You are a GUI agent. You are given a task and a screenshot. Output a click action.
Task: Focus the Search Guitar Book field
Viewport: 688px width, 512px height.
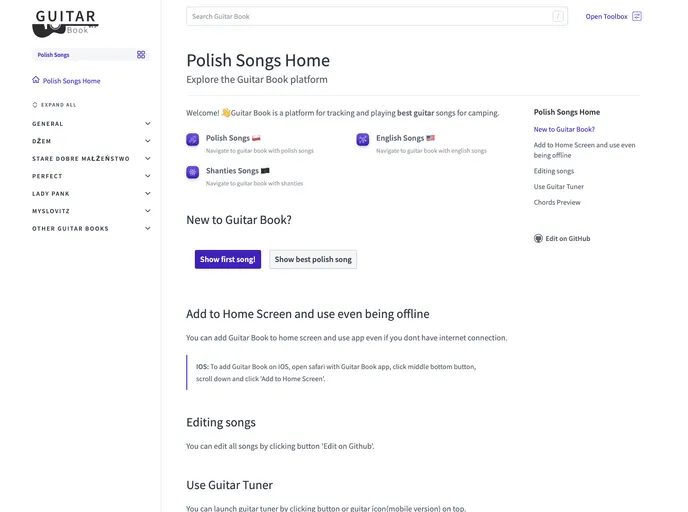(370, 16)
